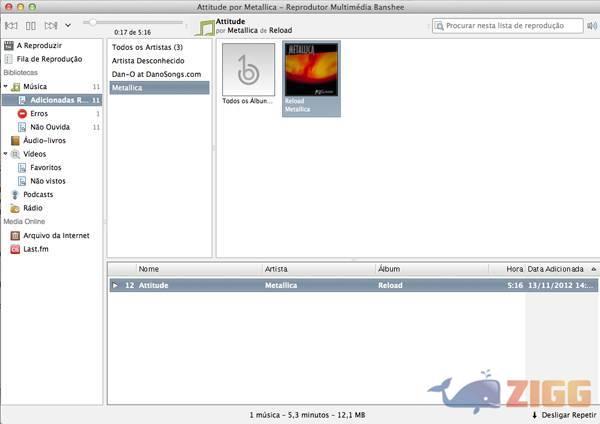Skip to the next track

pos(51,26)
